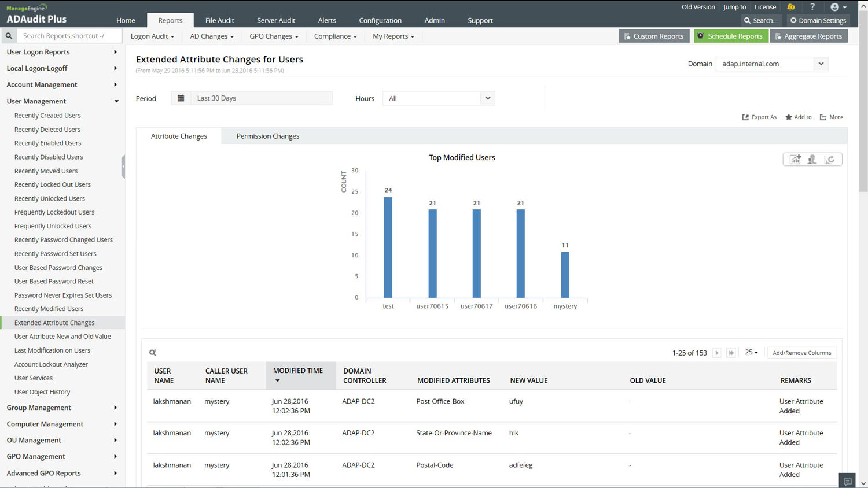This screenshot has width=868, height=488.
Task: Open the Domain dropdown list
Action: (x=821, y=64)
